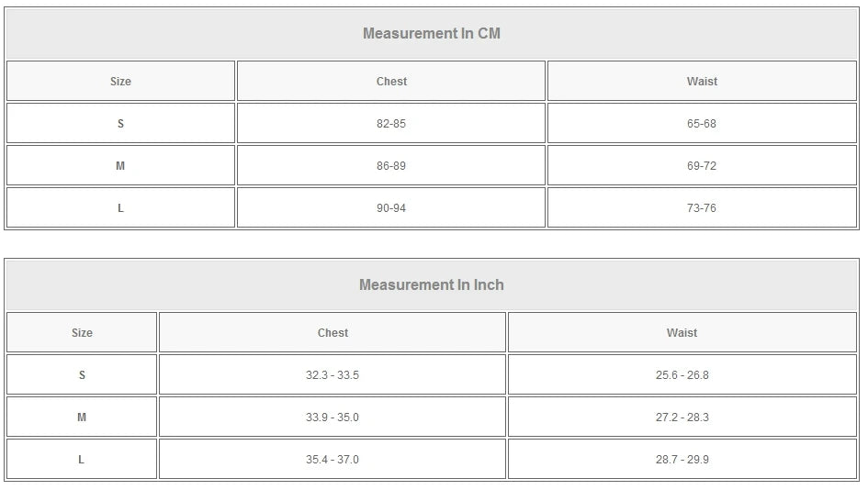The height and width of the screenshot is (490, 868).
Task: Click the 82-85 chest cell
Action: [391, 124]
